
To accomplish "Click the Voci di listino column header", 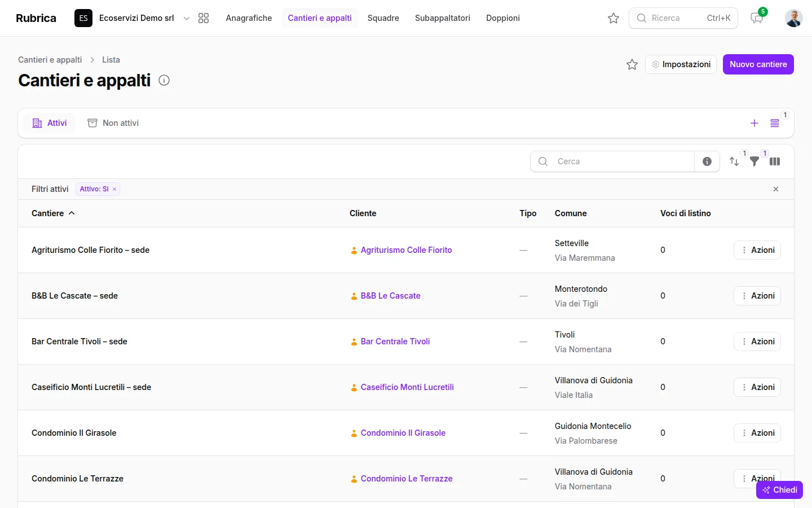I will click(x=686, y=213).
